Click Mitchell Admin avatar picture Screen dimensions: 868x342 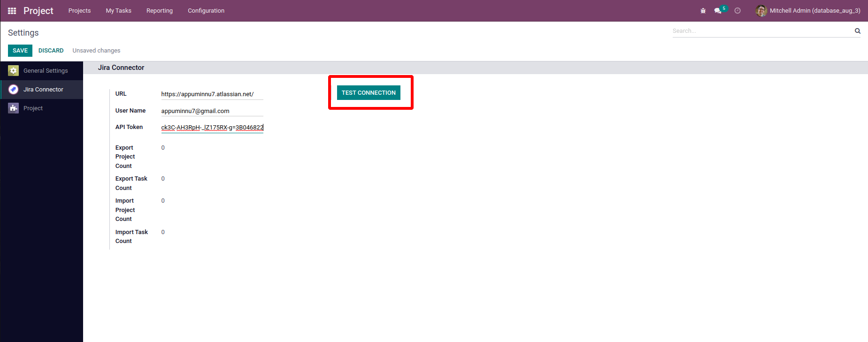click(x=761, y=11)
